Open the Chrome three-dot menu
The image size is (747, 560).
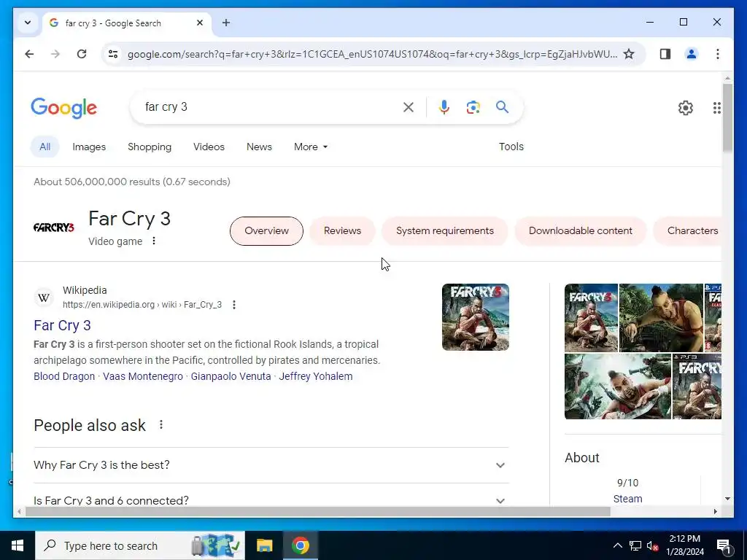[x=718, y=54]
